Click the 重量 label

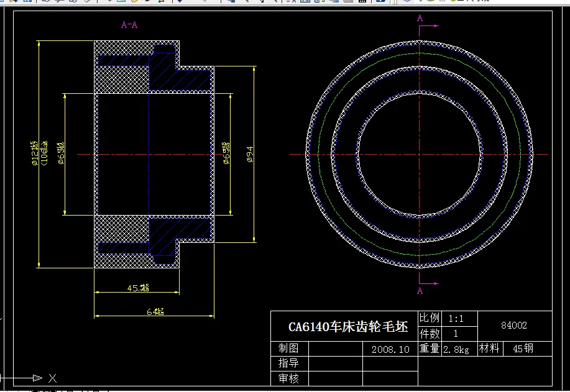point(430,349)
